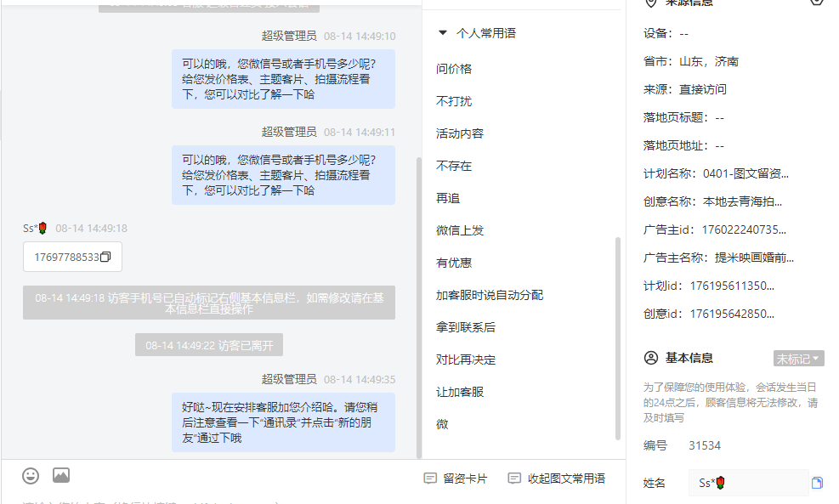
Task: Pick the 微 quick phrase
Action: pos(442,424)
